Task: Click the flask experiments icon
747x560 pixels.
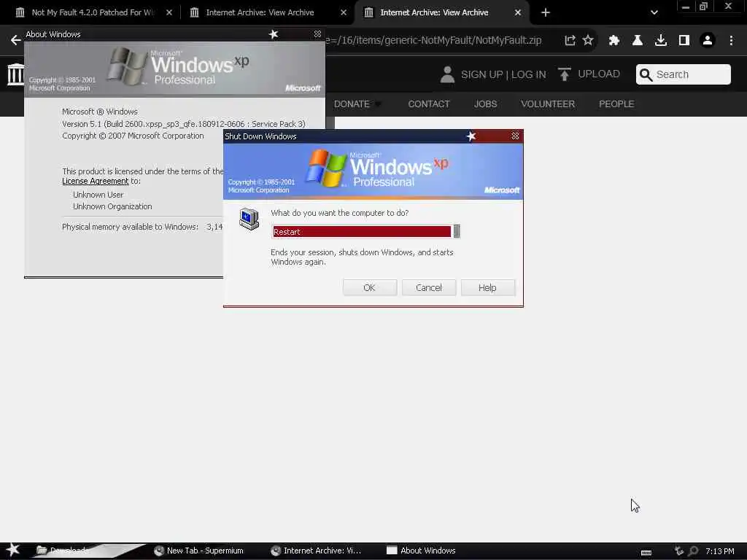Action: click(x=638, y=41)
